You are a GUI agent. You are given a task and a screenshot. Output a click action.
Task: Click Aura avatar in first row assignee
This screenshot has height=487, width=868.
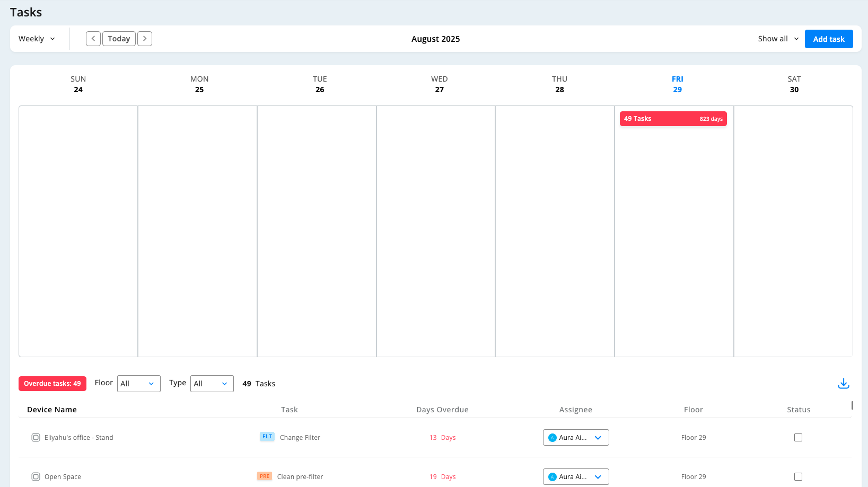pyautogui.click(x=553, y=438)
